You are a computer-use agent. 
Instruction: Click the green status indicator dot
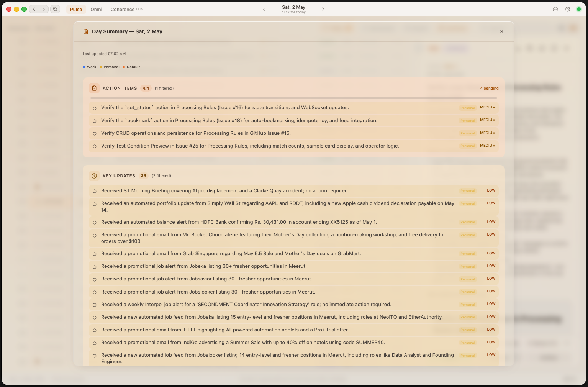pos(579,9)
